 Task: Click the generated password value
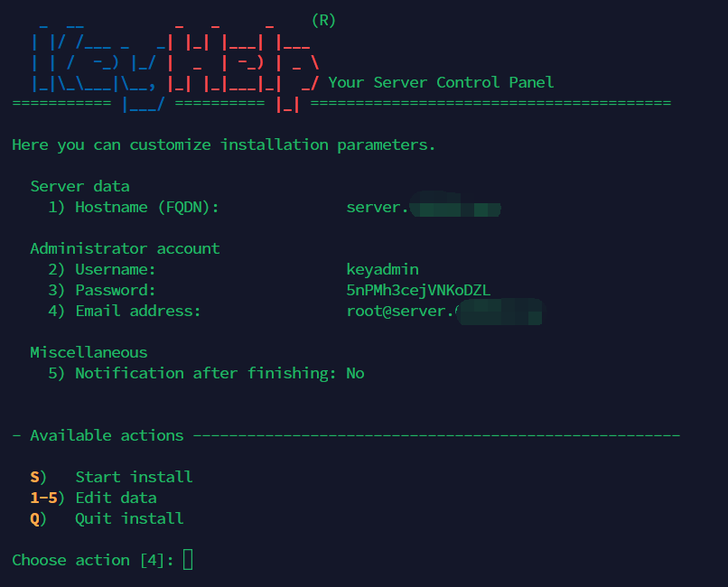coord(418,290)
